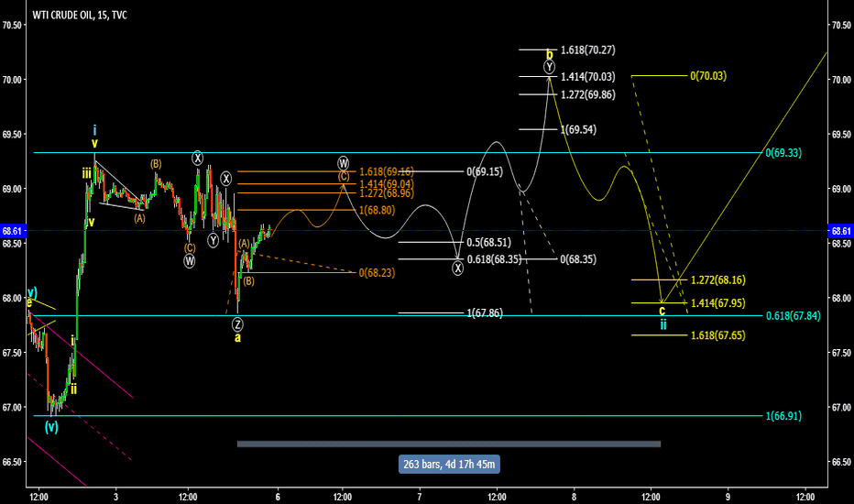The image size is (854, 504).
Task: Click date '6' on the time axis
Action: 278,497
